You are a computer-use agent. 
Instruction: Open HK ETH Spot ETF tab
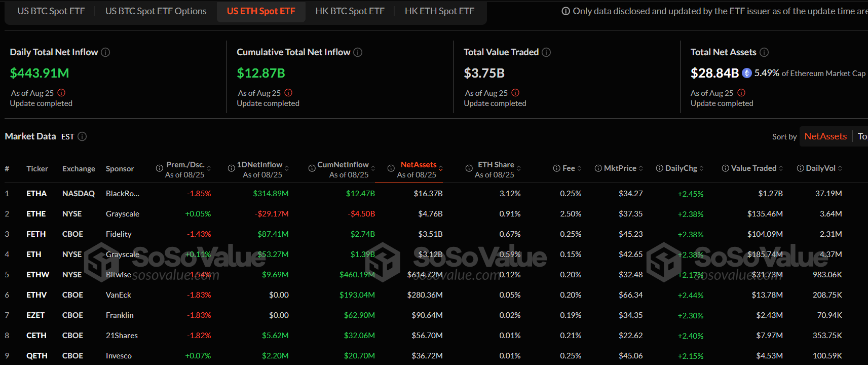[439, 11]
